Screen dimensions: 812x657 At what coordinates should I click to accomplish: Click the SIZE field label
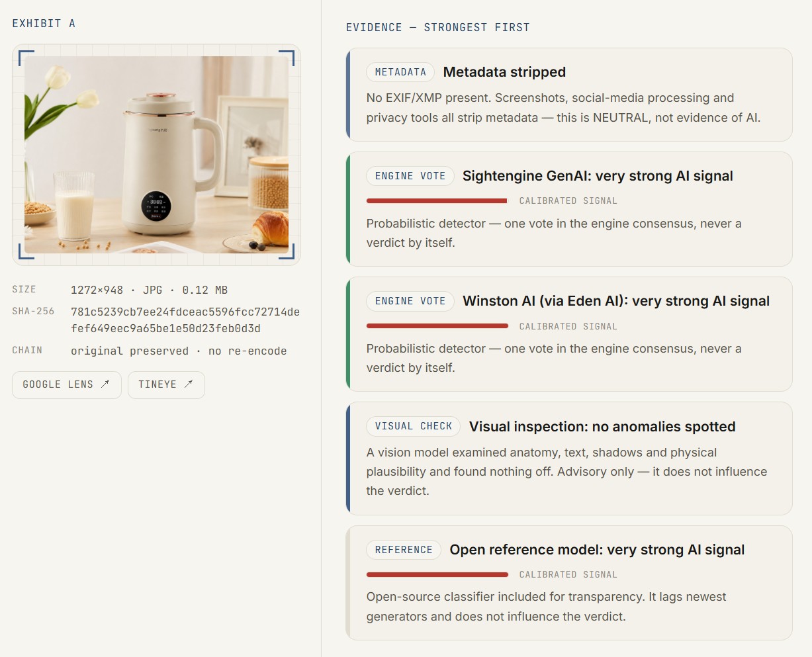pos(24,290)
